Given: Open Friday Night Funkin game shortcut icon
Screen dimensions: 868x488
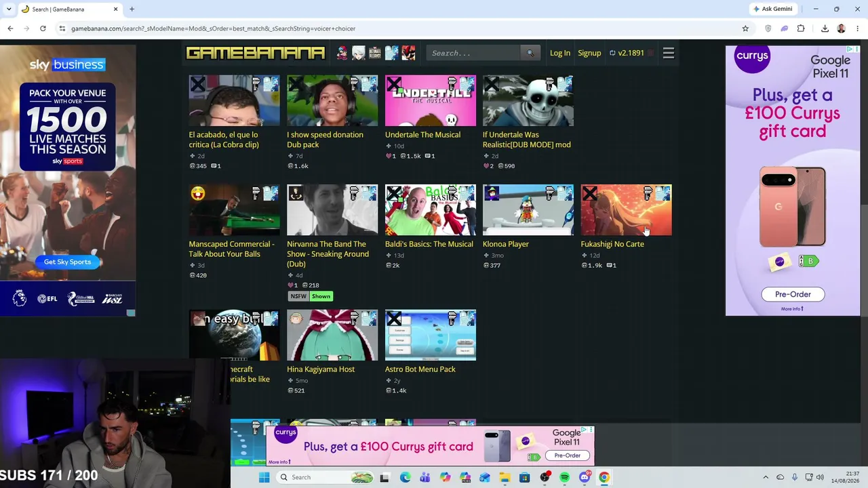Looking at the screenshot, I should [342, 53].
